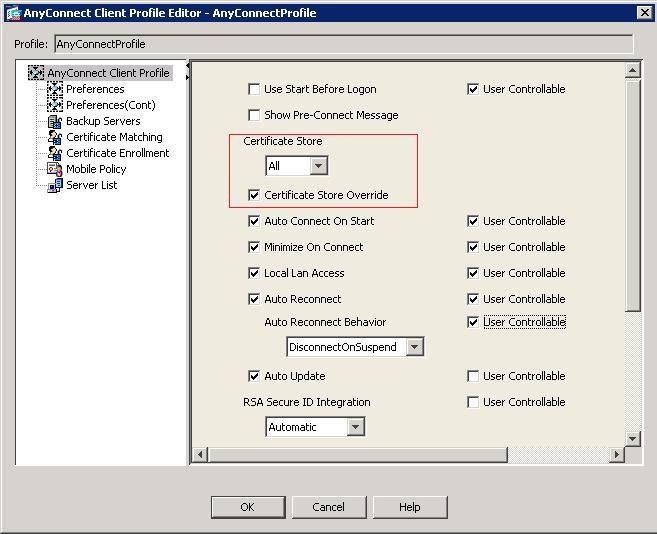Image resolution: width=657 pixels, height=534 pixels.
Task: Click the OK button
Action: click(248, 507)
